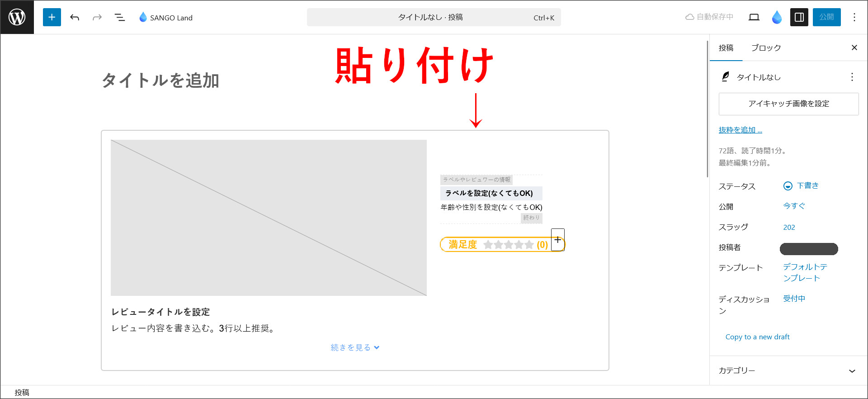
Task: Click the タイトルを追加 title field
Action: 160,81
